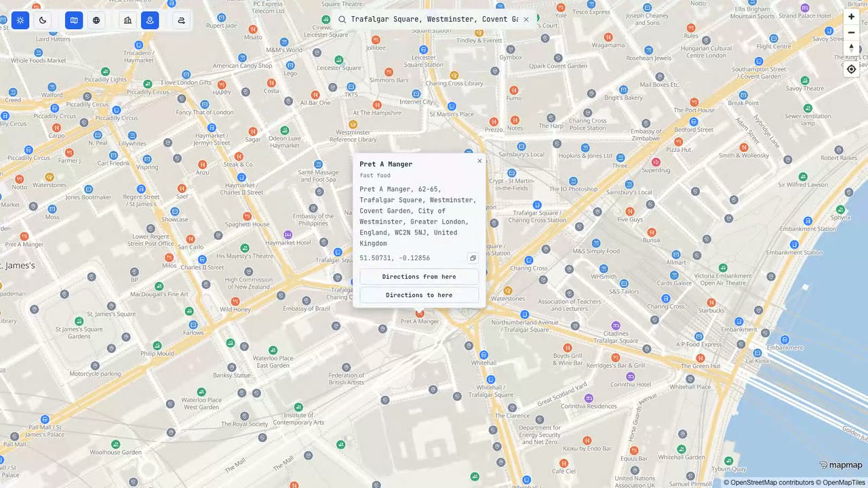Select the Sir Wilfred Lawson marker
This screenshot has height=488, width=868.
coord(803,176)
